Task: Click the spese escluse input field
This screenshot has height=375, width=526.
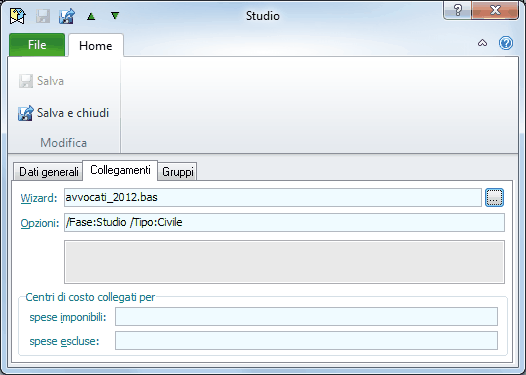Action: tap(306, 340)
